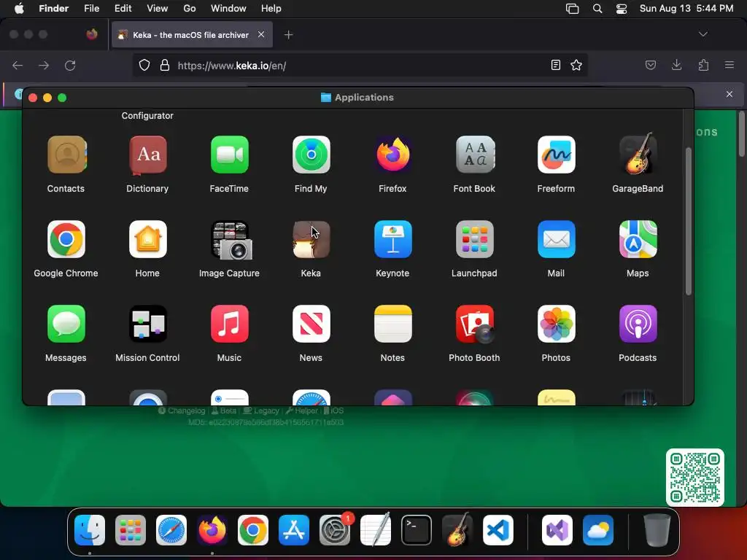The height and width of the screenshot is (560, 747).
Task: Open Photo Booth app
Action: pyautogui.click(x=474, y=324)
